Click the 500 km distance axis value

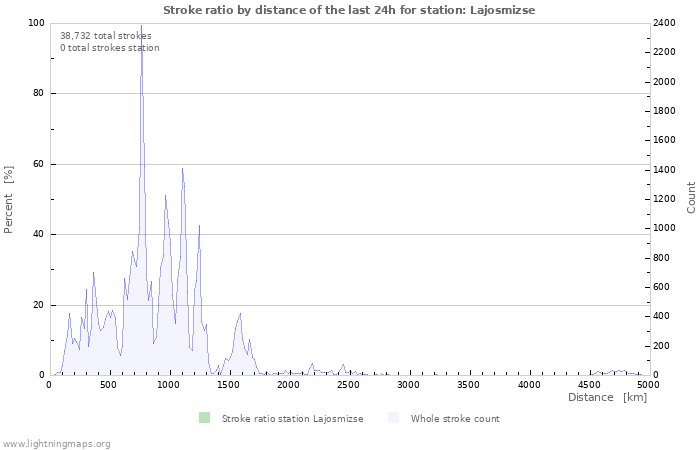(108, 385)
